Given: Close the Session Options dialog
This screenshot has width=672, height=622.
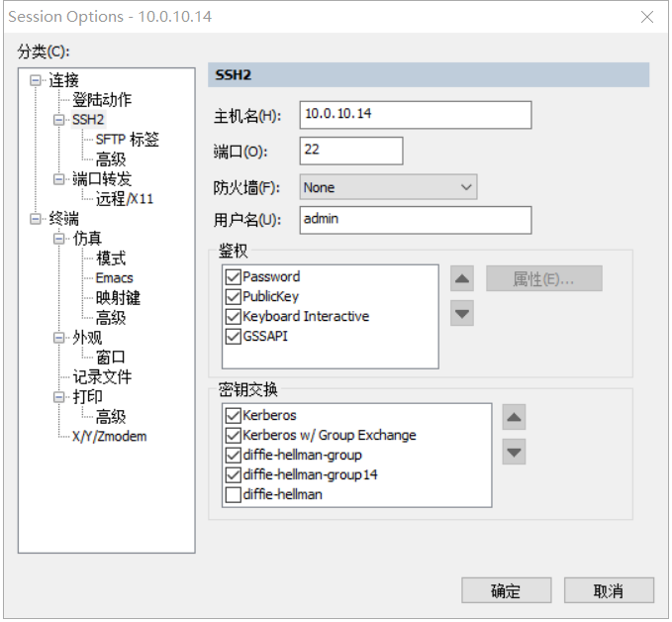Looking at the screenshot, I should pyautogui.click(x=646, y=17).
